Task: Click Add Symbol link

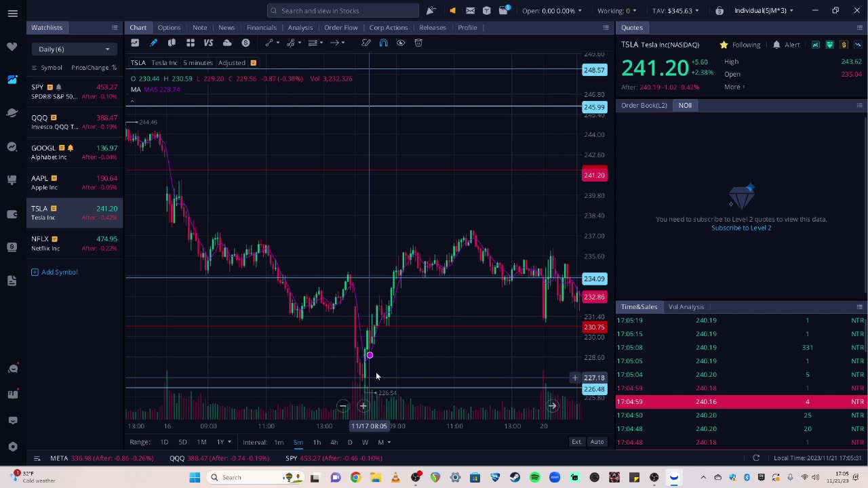Action: coord(54,272)
